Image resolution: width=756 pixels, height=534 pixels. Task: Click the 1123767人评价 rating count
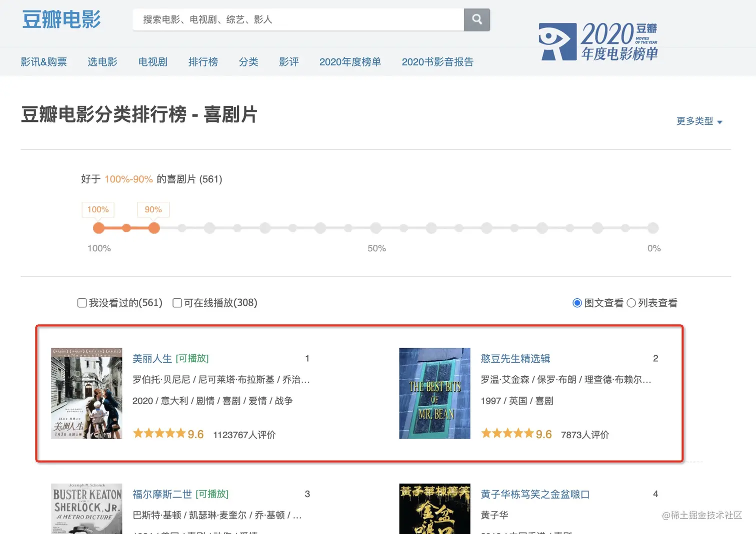[x=244, y=435]
